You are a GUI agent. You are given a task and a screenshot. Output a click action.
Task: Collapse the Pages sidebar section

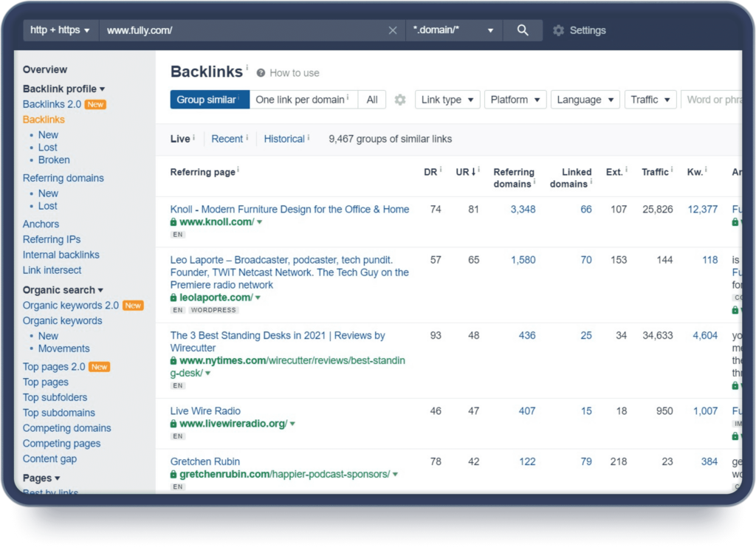tap(41, 478)
